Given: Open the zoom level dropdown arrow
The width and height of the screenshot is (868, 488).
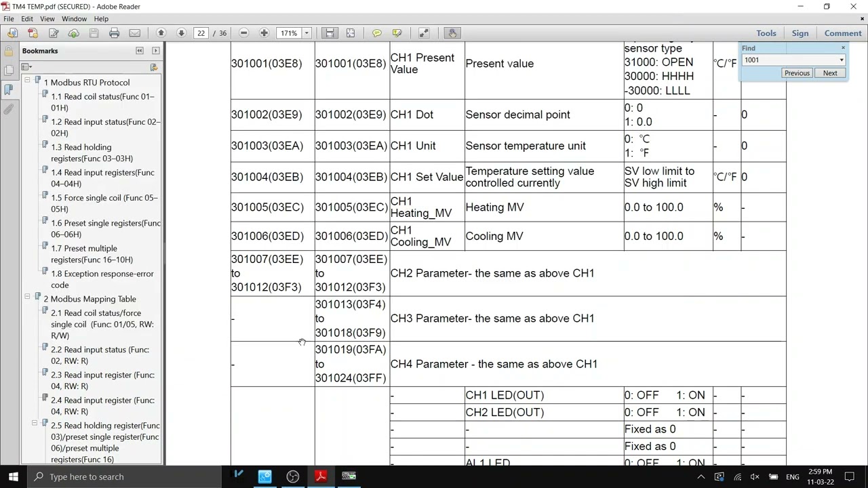Looking at the screenshot, I should pos(307,33).
